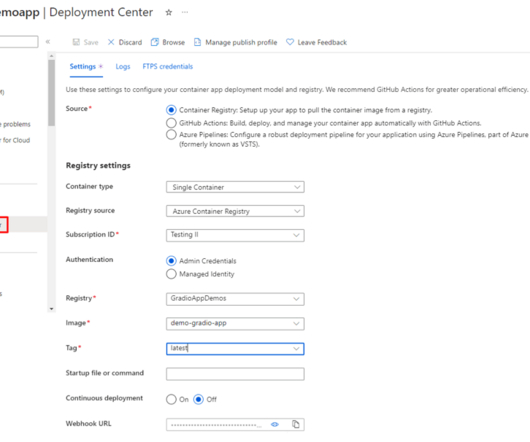Click the Manage publish profile document icon
This screenshot has width=530, height=442.
[x=197, y=42]
